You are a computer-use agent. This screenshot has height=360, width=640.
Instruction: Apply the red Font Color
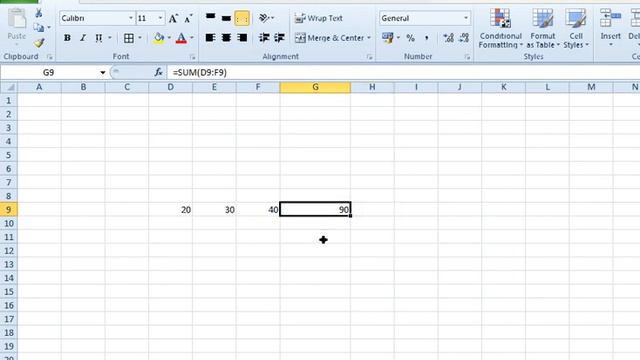[181, 38]
